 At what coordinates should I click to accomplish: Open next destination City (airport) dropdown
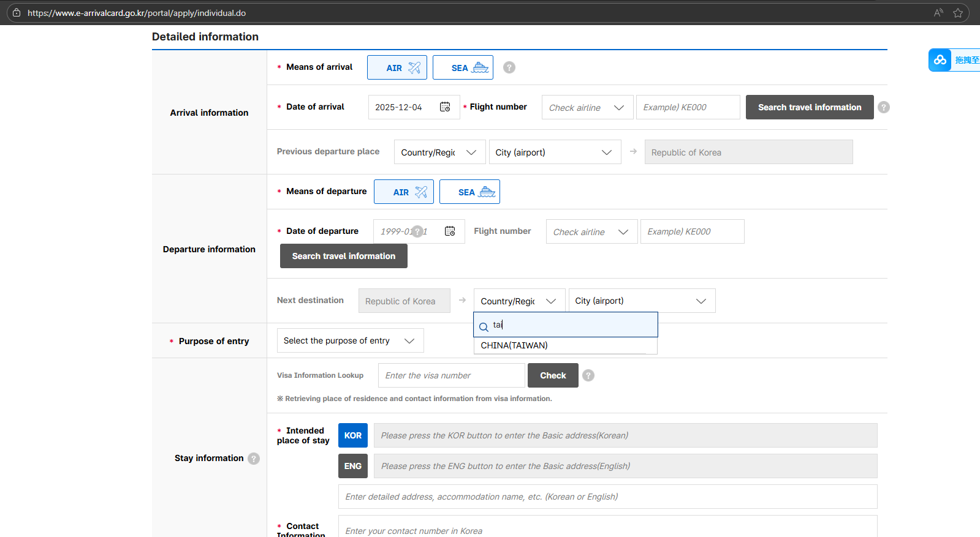641,301
